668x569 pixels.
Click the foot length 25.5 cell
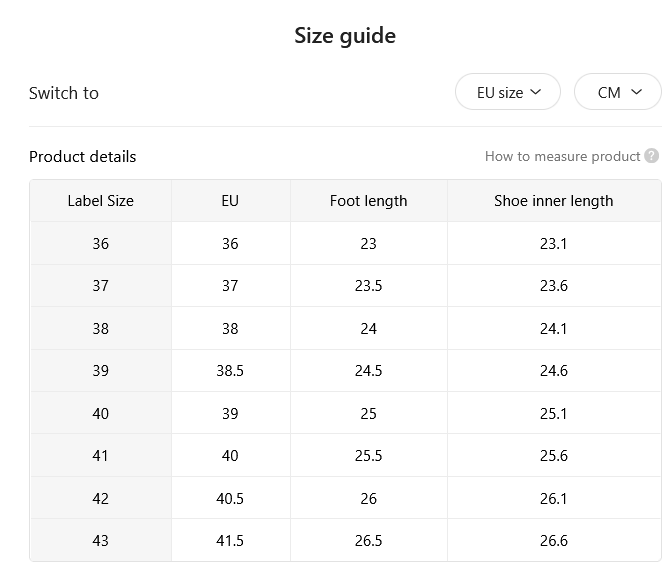(x=369, y=456)
